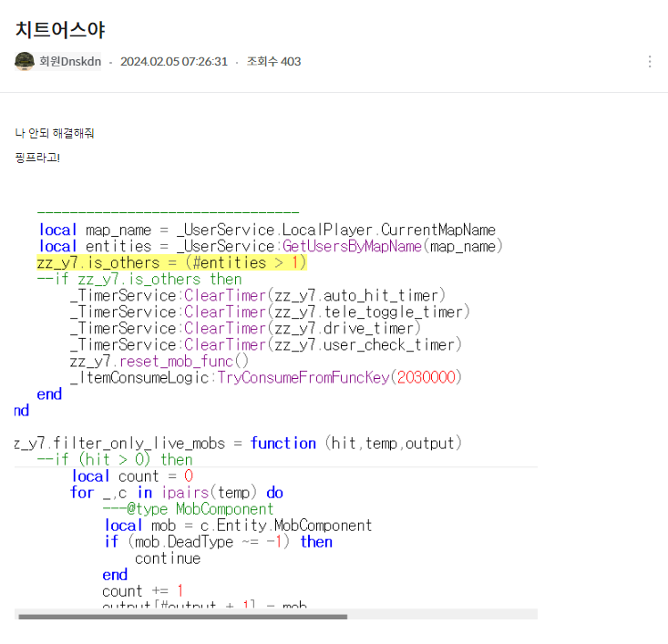This screenshot has height=644, width=668.
Task: Click the text line 핑프라고!
Action: [37, 158]
